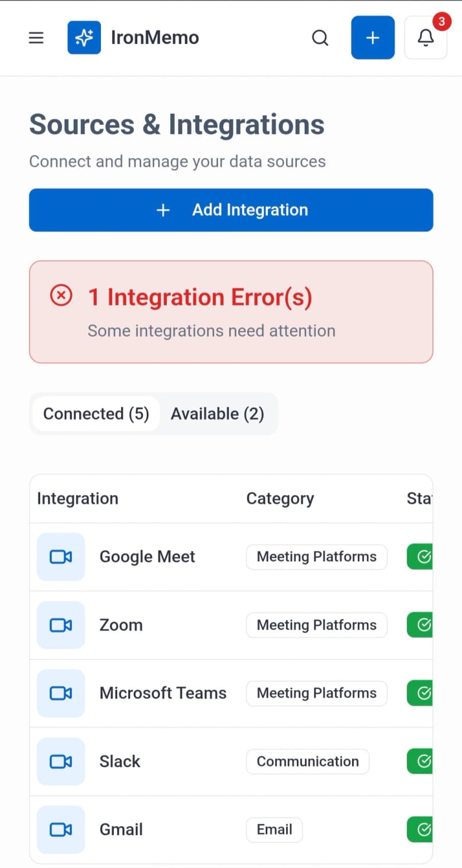Select the Integration column header

78,498
